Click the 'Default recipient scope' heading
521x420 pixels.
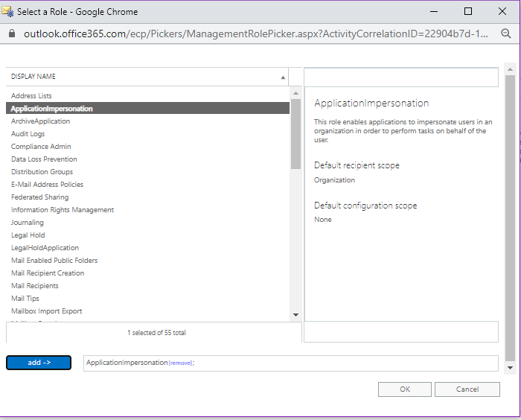tap(357, 165)
